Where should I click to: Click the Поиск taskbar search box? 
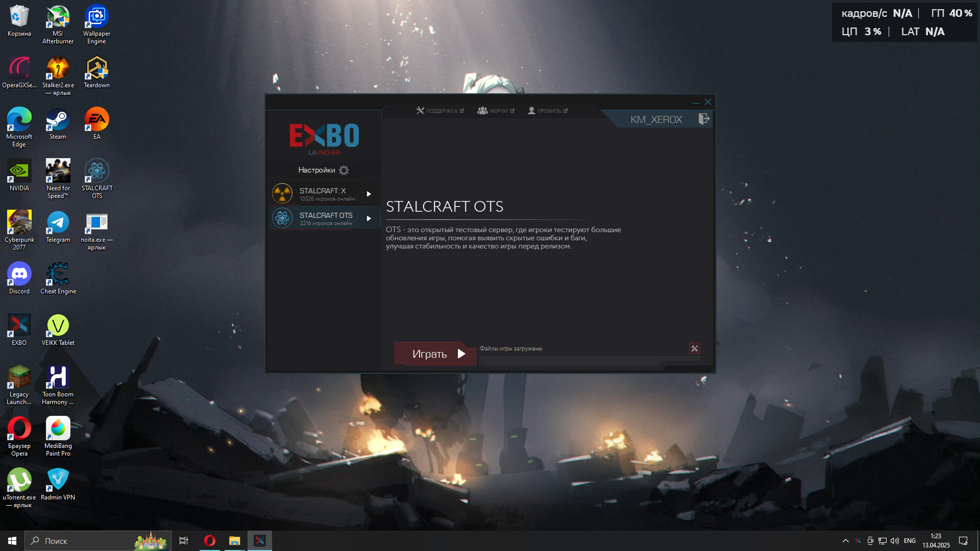point(98,541)
